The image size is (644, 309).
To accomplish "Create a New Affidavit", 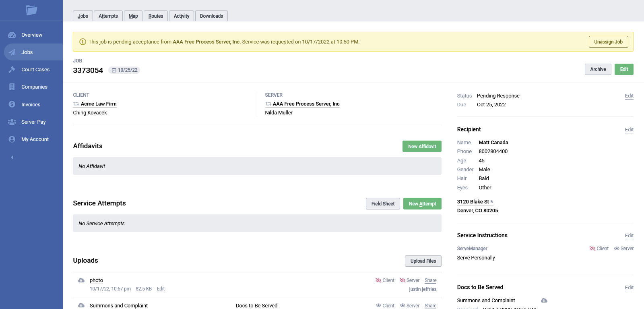I will [x=422, y=147].
